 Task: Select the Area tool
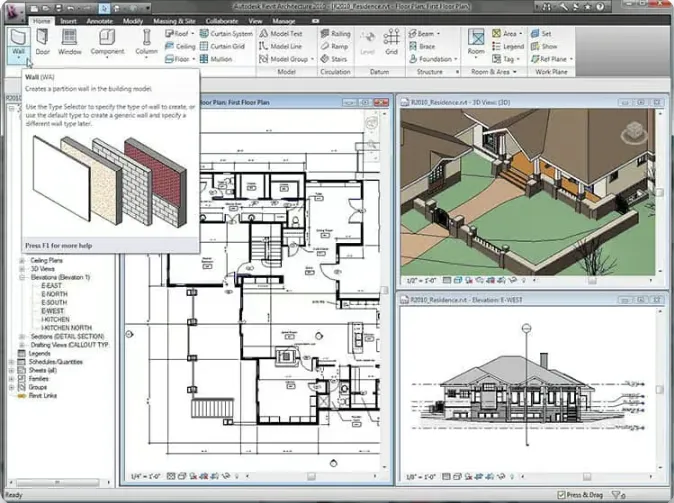(x=504, y=34)
